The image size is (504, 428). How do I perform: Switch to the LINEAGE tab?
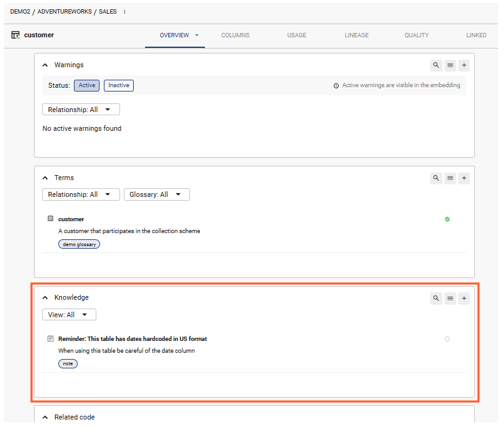click(356, 35)
